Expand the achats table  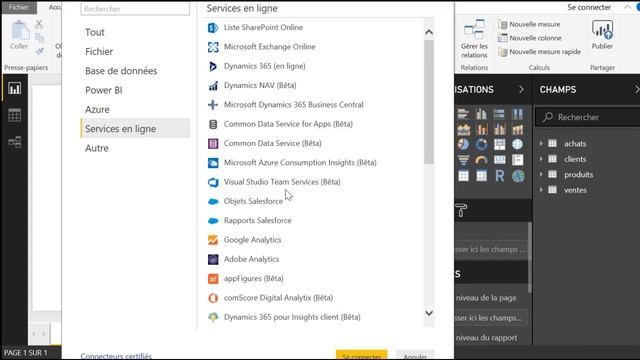[x=541, y=144]
